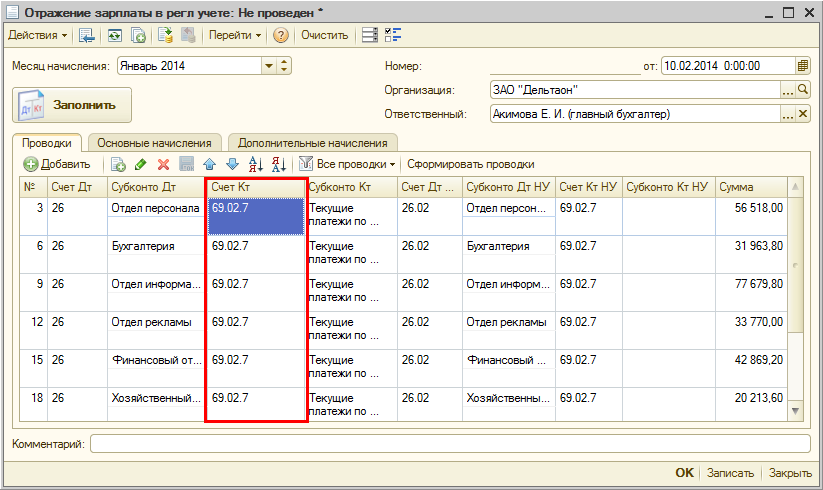This screenshot has height=490, width=823.
Task: Delete the row with the red X icon
Action: click(x=163, y=164)
